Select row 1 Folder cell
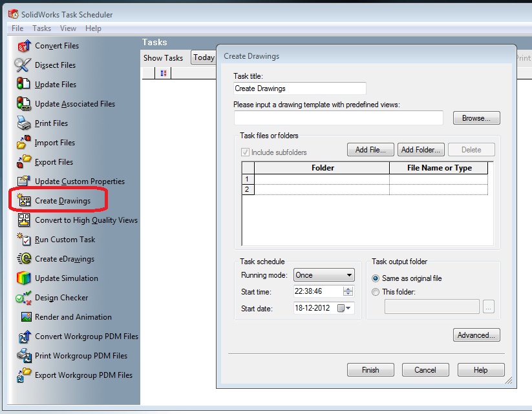This screenshot has height=414, width=532. [x=322, y=179]
